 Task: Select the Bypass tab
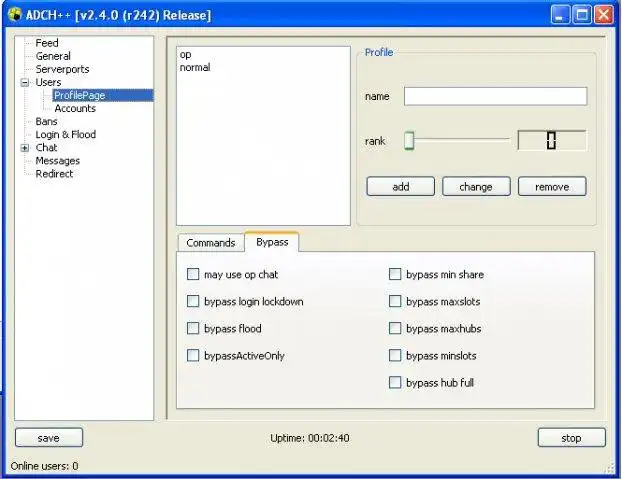pos(272,242)
